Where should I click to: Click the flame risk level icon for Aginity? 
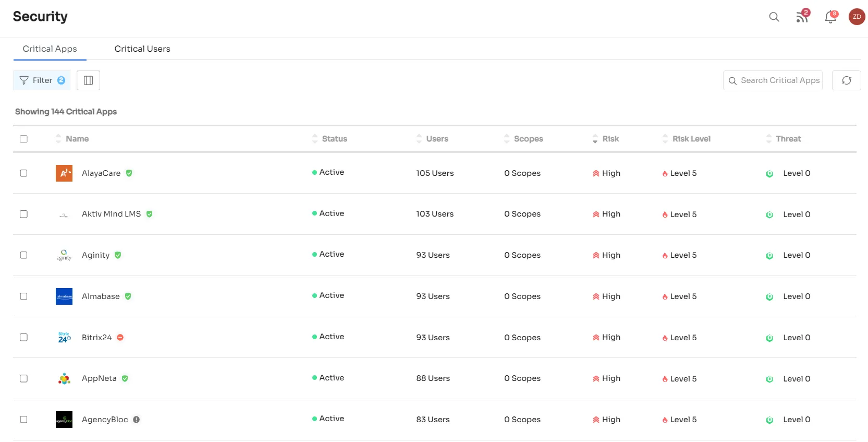click(665, 256)
